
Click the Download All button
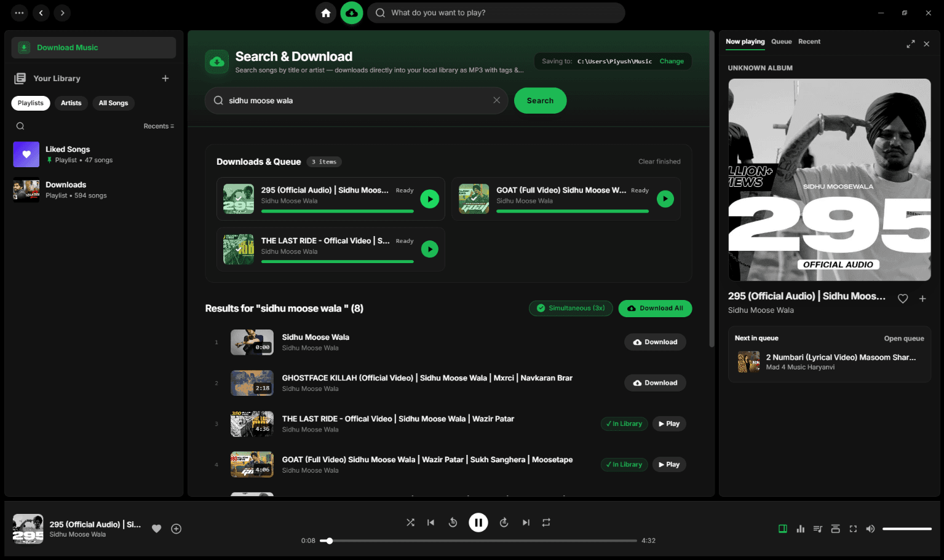pos(655,309)
